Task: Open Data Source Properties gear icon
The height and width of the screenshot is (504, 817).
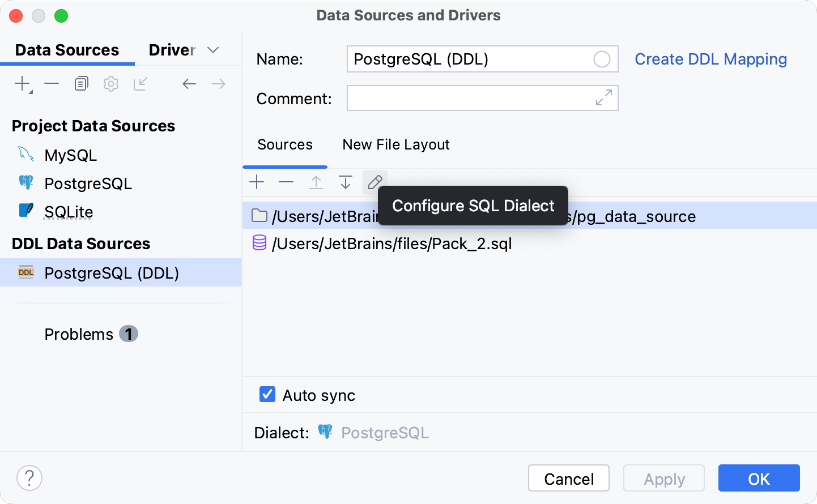Action: click(110, 83)
